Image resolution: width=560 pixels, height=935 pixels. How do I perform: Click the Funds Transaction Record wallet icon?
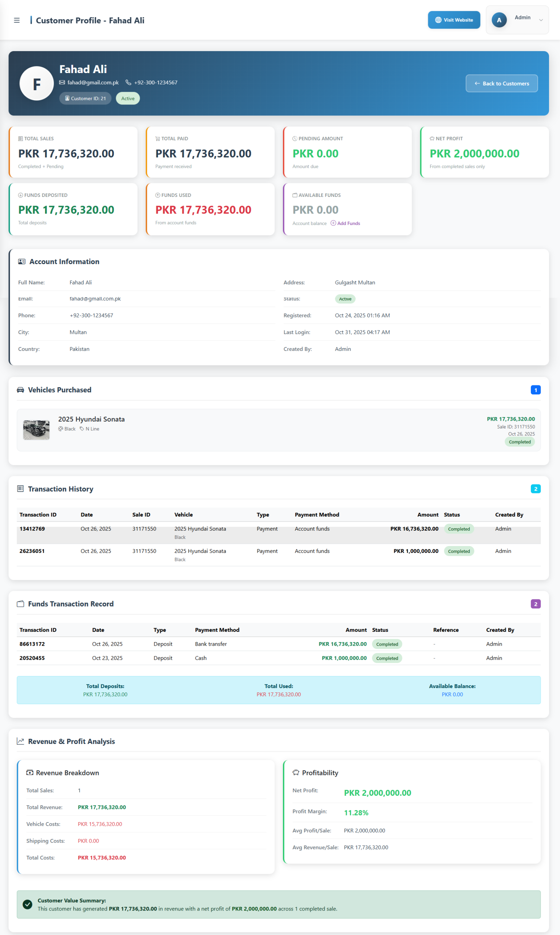pos(20,604)
